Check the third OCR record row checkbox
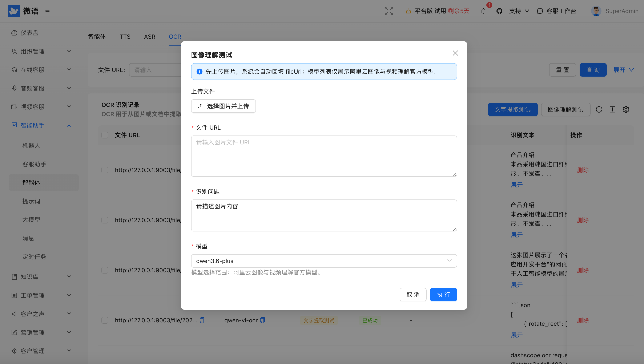644x364 pixels. [x=105, y=270]
